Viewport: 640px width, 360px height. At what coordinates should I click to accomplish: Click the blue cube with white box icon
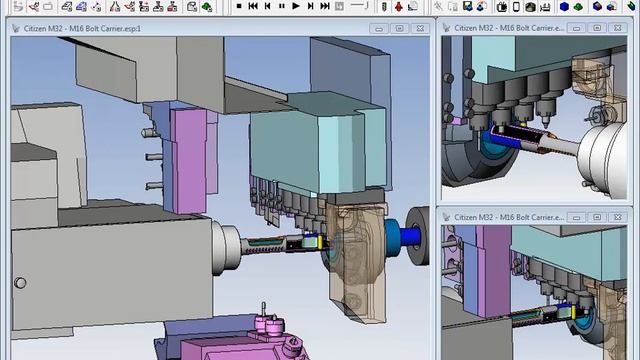pyautogui.click(x=611, y=7)
